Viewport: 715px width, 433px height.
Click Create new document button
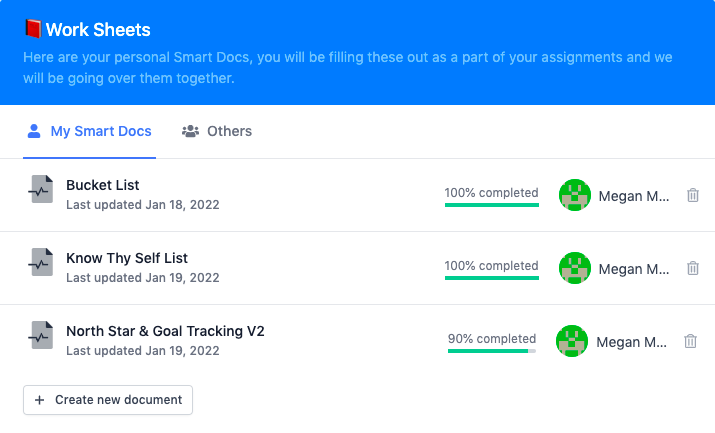pos(108,400)
